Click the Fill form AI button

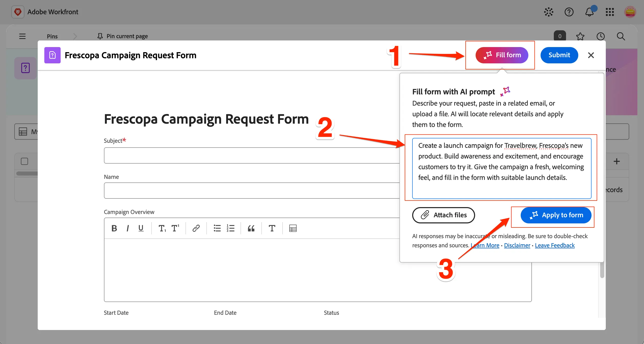pyautogui.click(x=502, y=55)
